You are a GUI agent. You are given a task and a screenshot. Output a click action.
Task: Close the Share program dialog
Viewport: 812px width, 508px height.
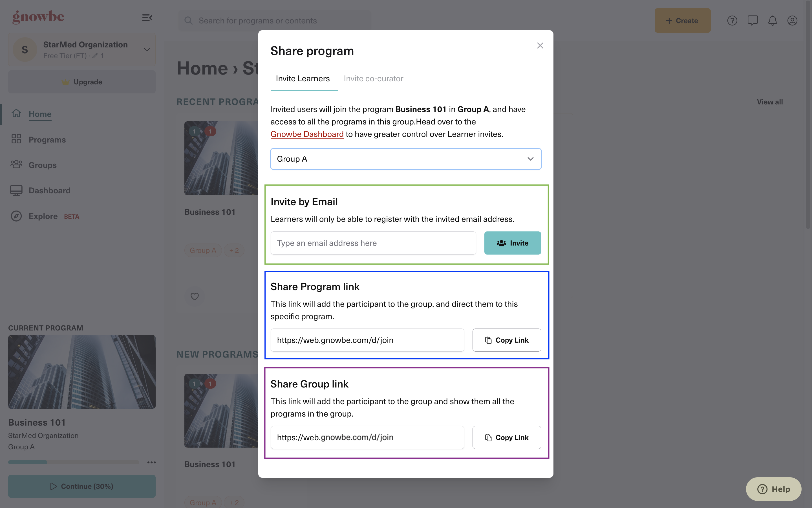coord(540,45)
